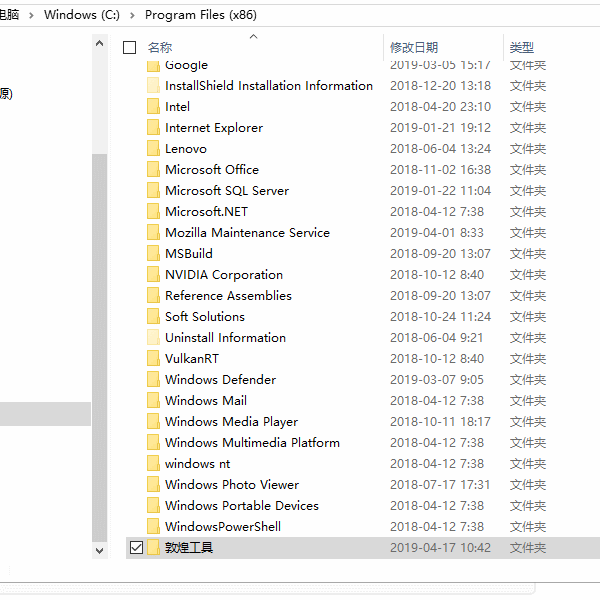Click the Windows Media Player folder icon
The height and width of the screenshot is (600, 600).
click(153, 422)
